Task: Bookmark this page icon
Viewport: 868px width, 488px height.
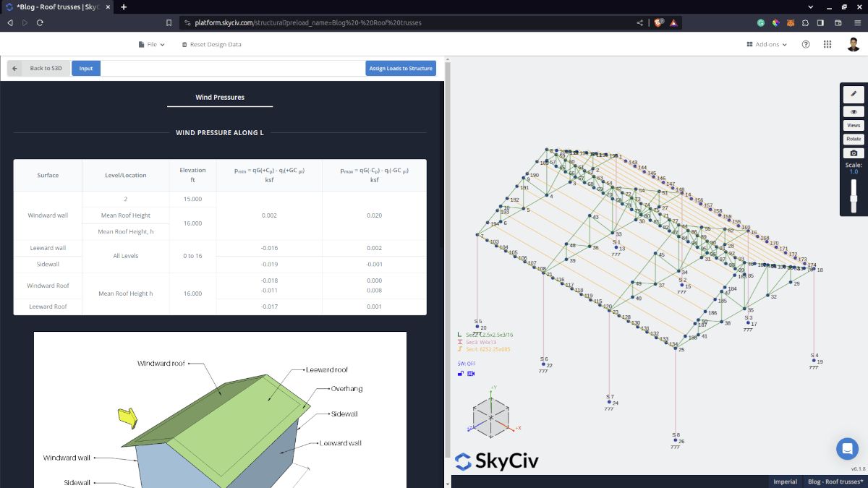Action: coord(169,22)
